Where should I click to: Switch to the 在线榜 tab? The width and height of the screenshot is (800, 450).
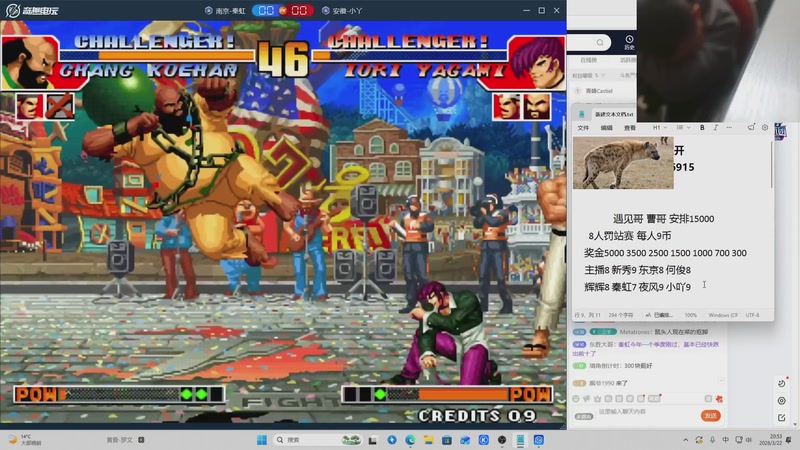tap(588, 60)
